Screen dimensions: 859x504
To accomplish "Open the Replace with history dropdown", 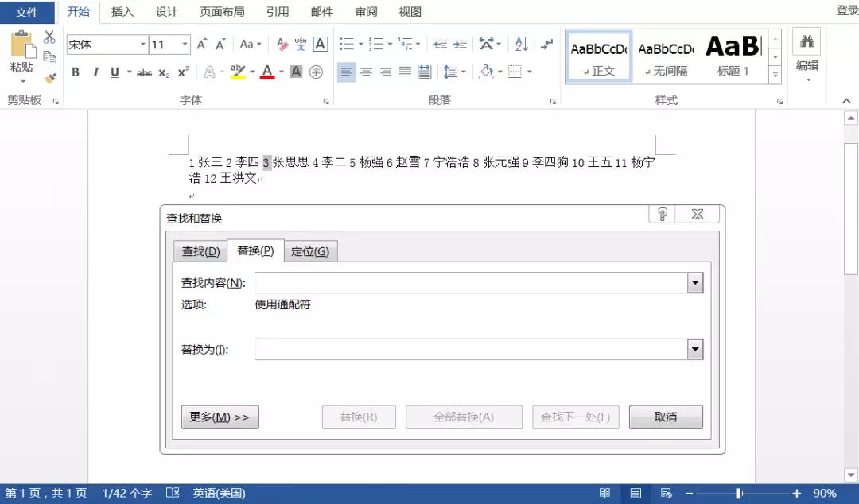I will pyautogui.click(x=695, y=350).
